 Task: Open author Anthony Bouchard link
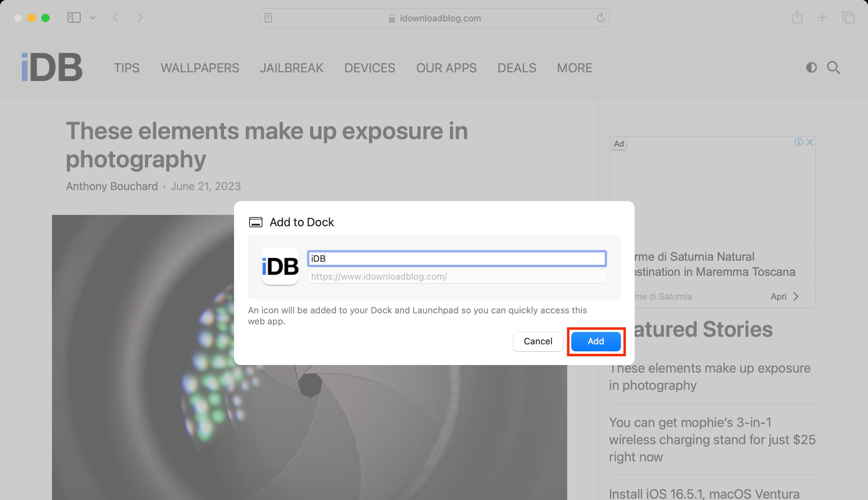click(112, 186)
